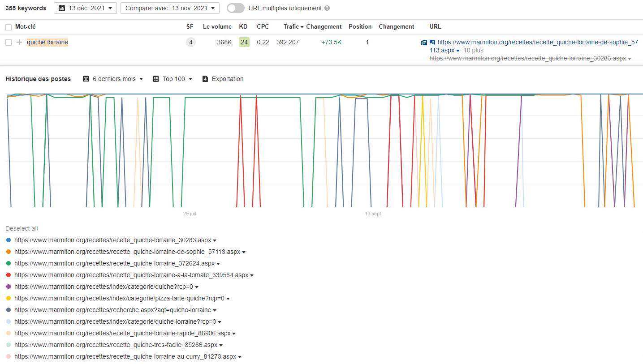Image resolution: width=643 pixels, height=364 pixels.
Task: Expand the grey quiche-lorraine_30283 URL arrow under the table
Action: pyautogui.click(x=630, y=59)
